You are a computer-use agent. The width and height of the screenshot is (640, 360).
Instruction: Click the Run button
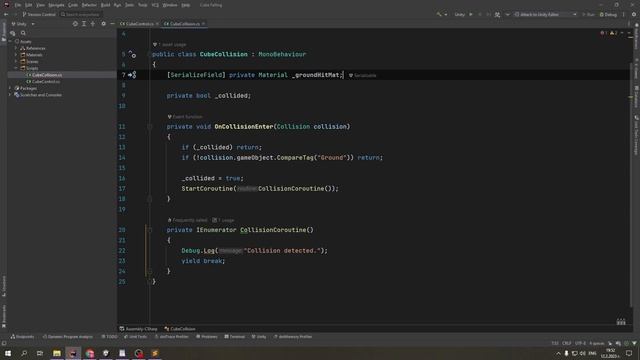point(588,14)
